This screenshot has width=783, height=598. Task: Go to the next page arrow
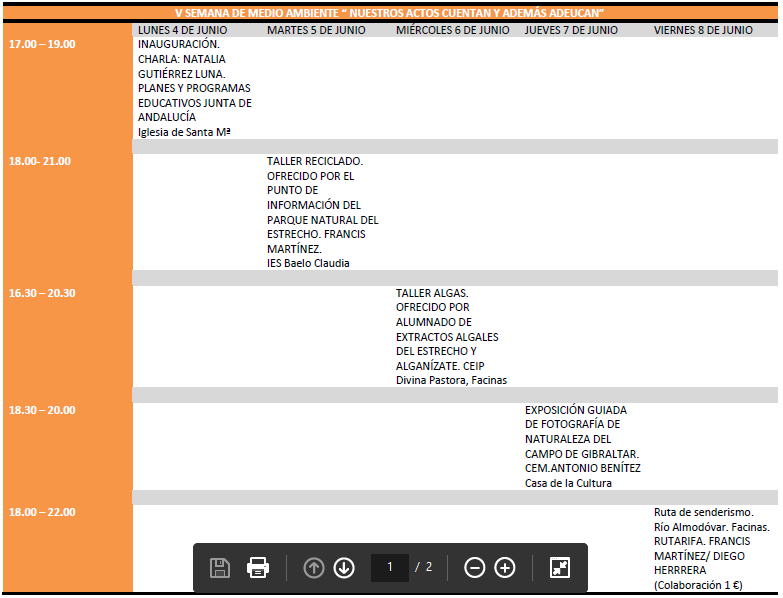pyautogui.click(x=344, y=568)
